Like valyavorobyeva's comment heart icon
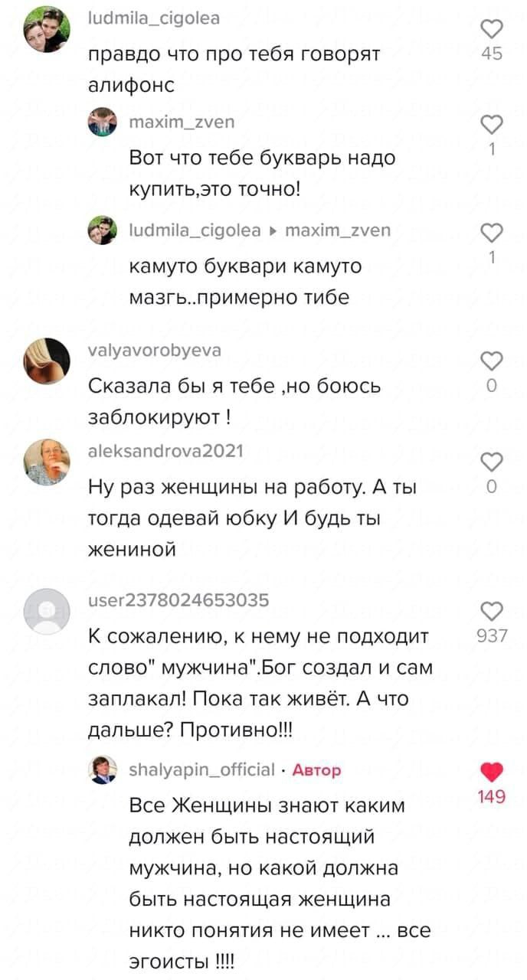This screenshot has height=980, width=527. coord(492,361)
